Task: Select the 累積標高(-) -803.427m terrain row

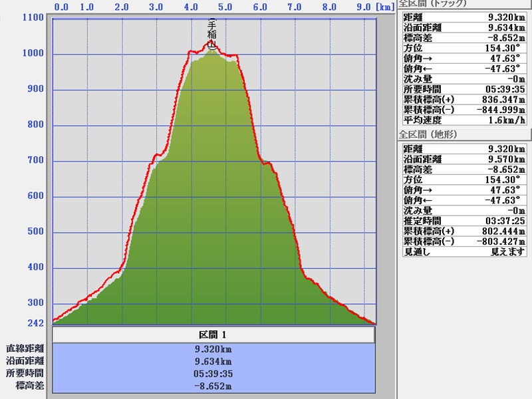Action: tap(464, 241)
